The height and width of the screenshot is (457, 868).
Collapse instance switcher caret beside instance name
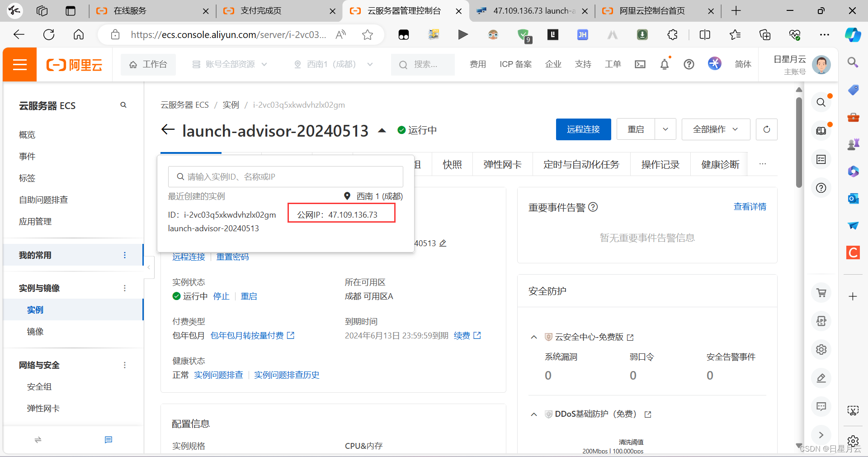tap(382, 130)
